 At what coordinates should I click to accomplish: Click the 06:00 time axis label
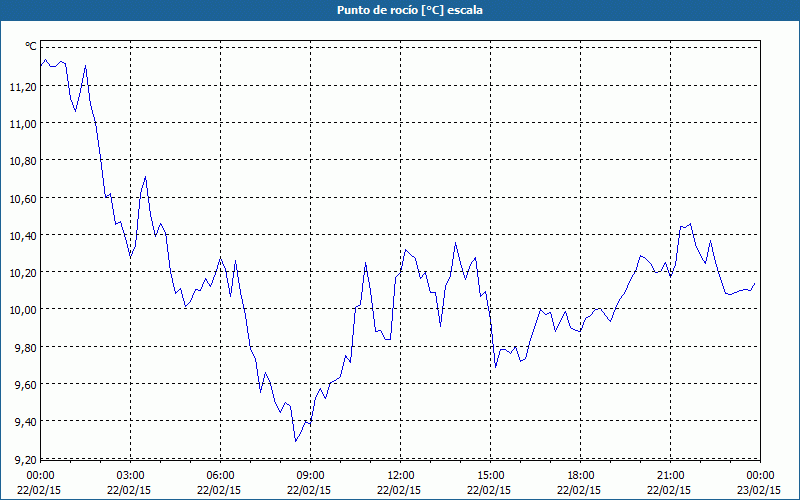(220, 476)
